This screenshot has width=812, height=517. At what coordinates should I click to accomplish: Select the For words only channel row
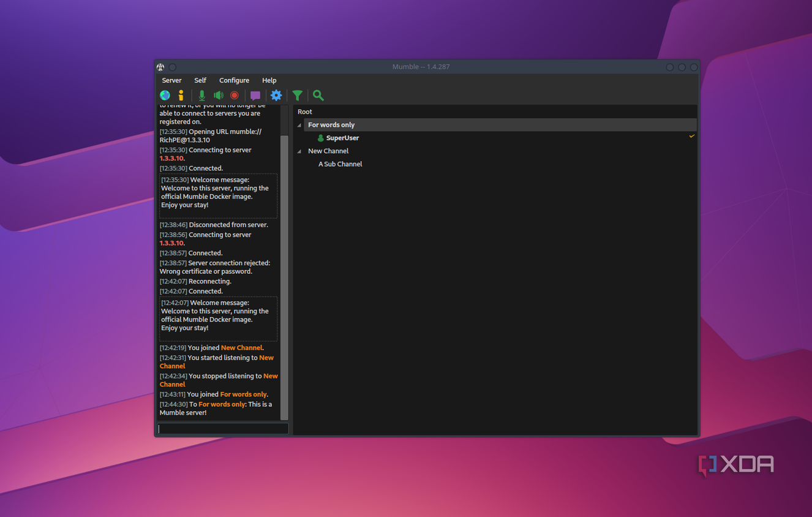pyautogui.click(x=500, y=125)
